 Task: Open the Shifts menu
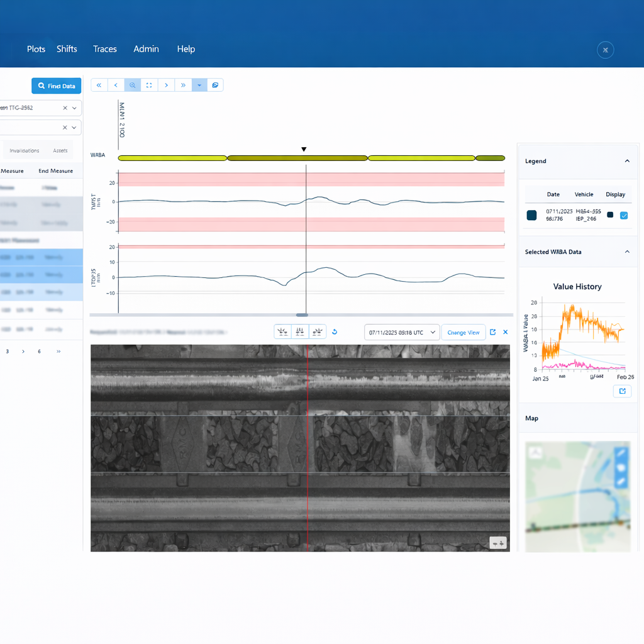point(67,49)
